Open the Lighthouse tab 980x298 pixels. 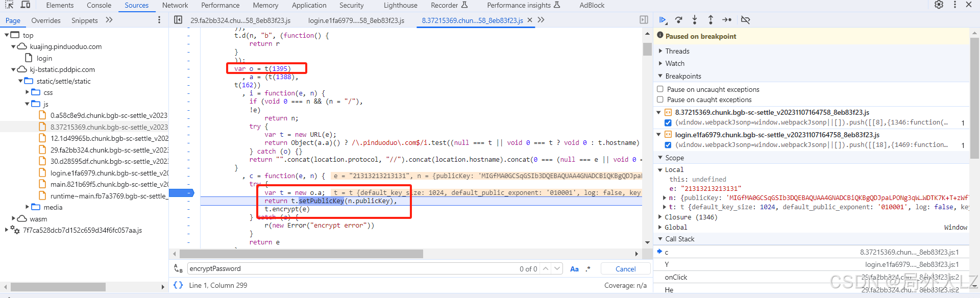tap(401, 5)
